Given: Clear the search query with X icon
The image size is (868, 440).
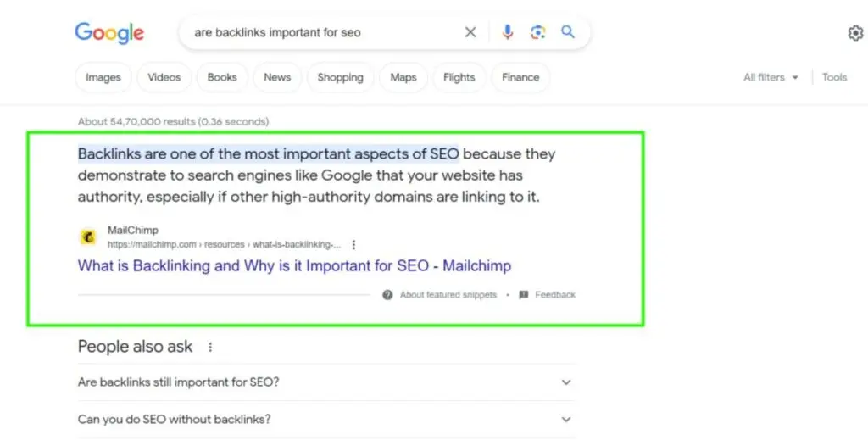Looking at the screenshot, I should click(x=470, y=32).
